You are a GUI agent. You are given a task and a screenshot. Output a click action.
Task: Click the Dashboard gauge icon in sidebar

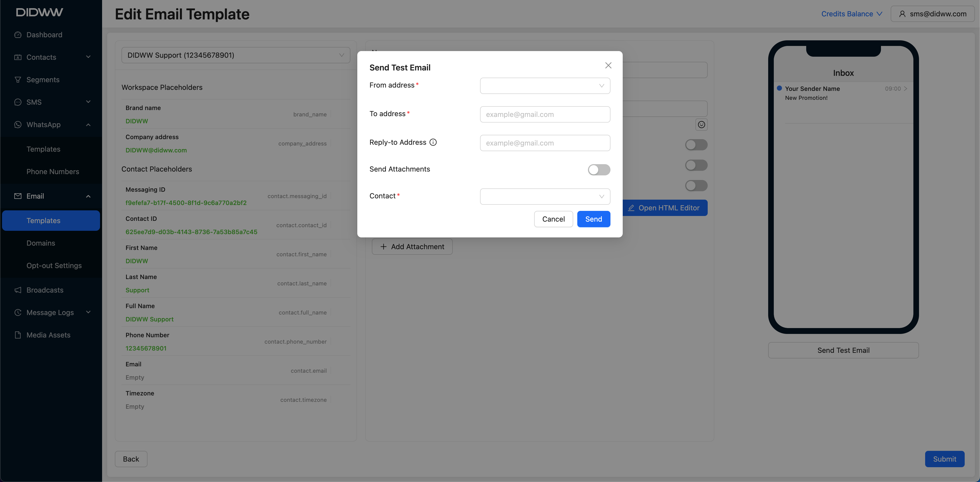(18, 35)
